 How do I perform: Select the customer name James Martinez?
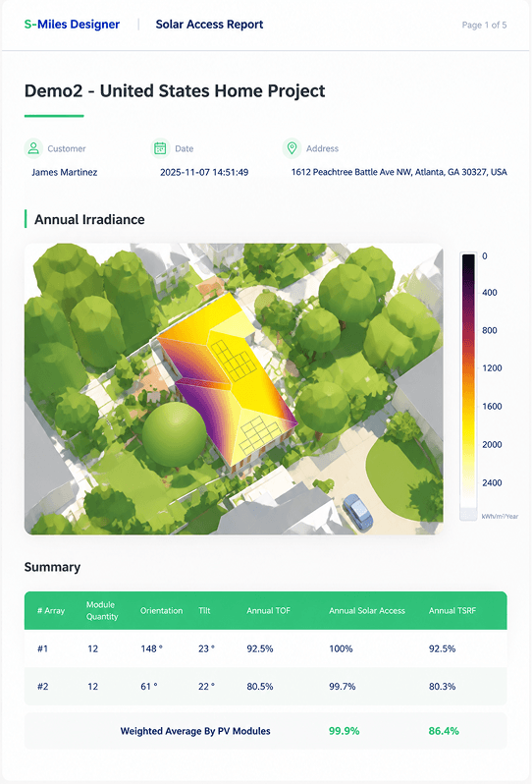pyautogui.click(x=65, y=172)
